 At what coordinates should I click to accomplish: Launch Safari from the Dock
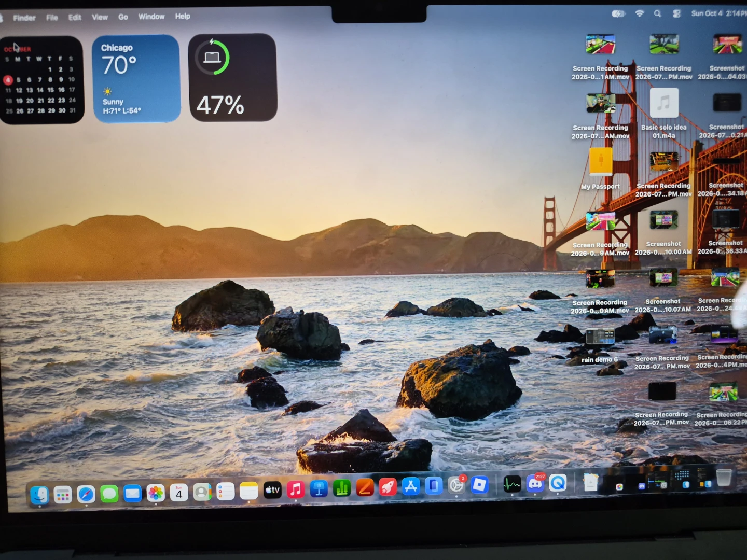point(86,494)
